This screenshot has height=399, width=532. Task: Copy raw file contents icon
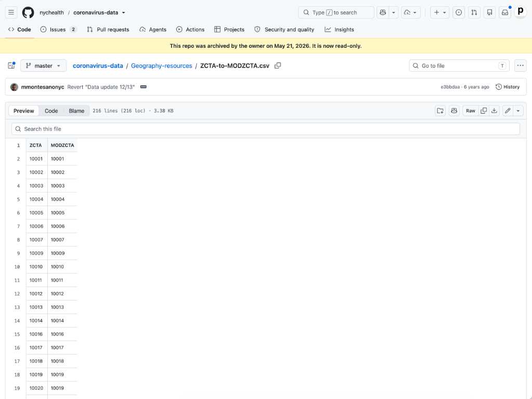click(x=484, y=111)
